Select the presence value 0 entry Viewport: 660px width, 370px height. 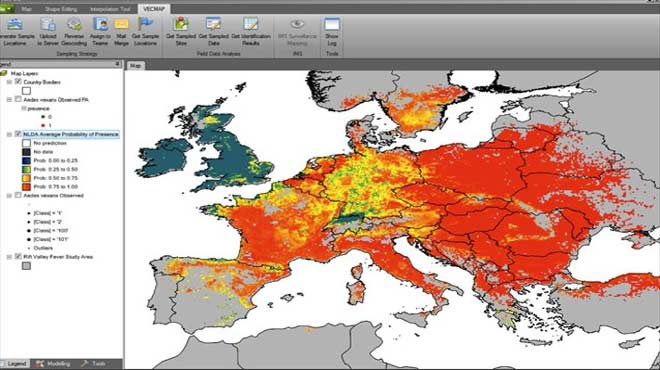[50, 117]
